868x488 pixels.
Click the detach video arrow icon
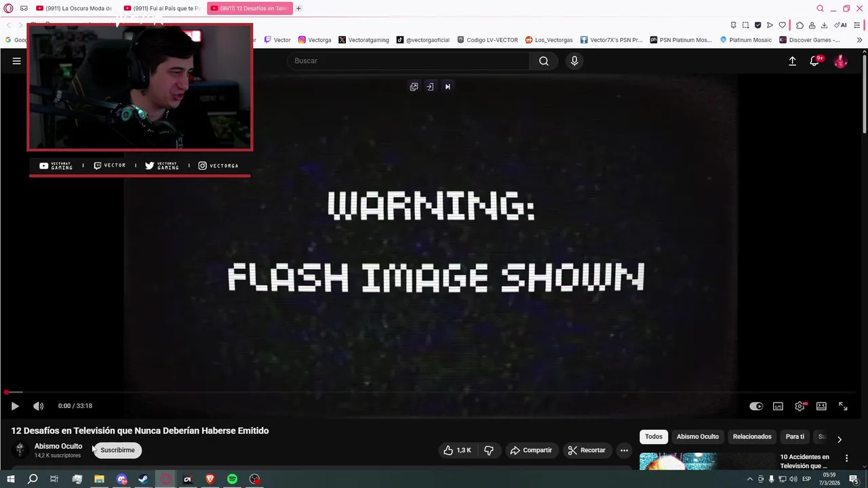pyautogui.click(x=430, y=87)
